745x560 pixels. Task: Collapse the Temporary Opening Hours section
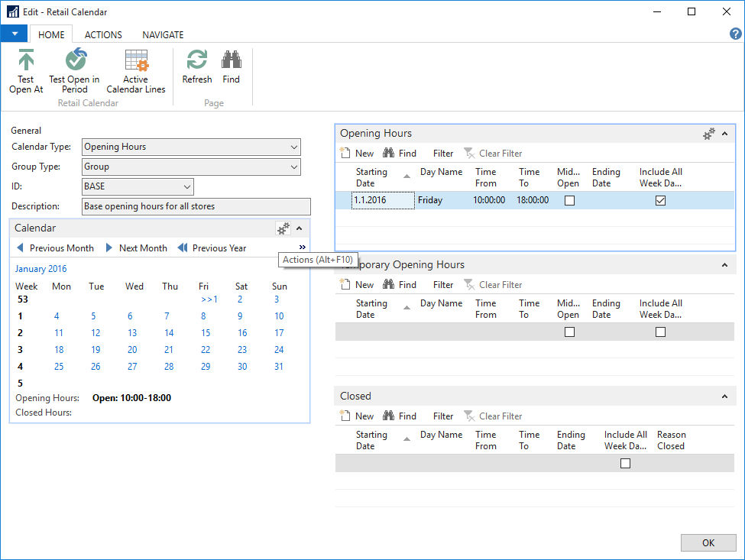click(x=724, y=265)
